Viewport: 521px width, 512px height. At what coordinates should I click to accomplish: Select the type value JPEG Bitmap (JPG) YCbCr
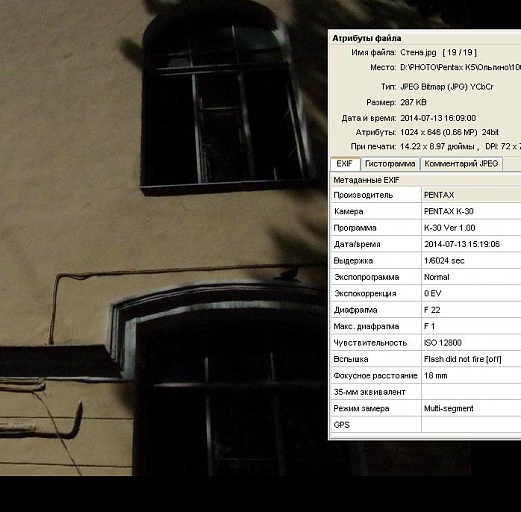coord(447,87)
